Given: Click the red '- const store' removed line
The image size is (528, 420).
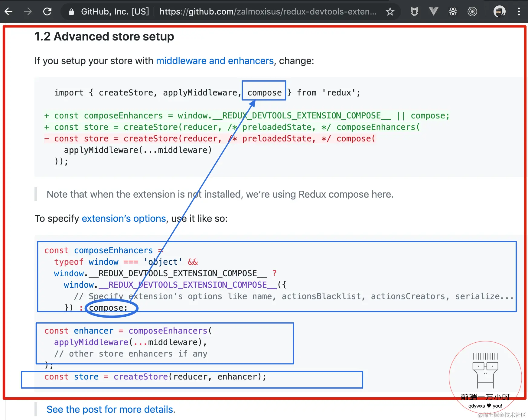Looking at the screenshot, I should (210, 139).
